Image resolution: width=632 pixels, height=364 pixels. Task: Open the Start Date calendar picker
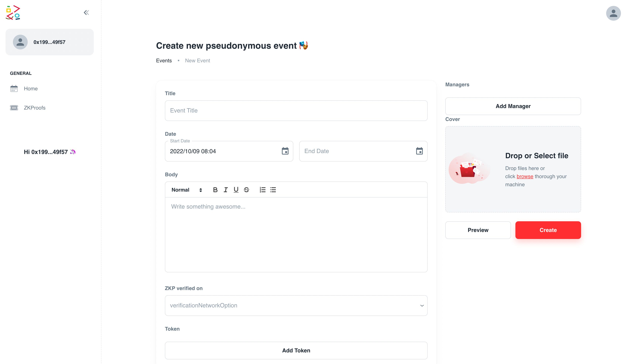285,151
